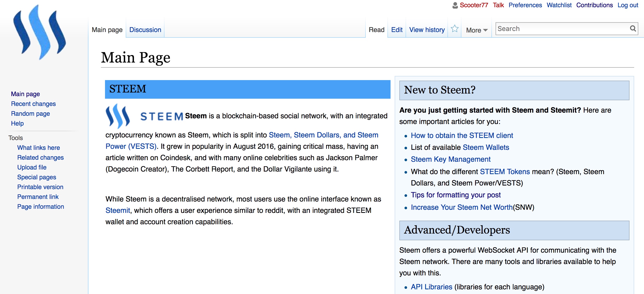Open Preferences from the top bar

[525, 5]
